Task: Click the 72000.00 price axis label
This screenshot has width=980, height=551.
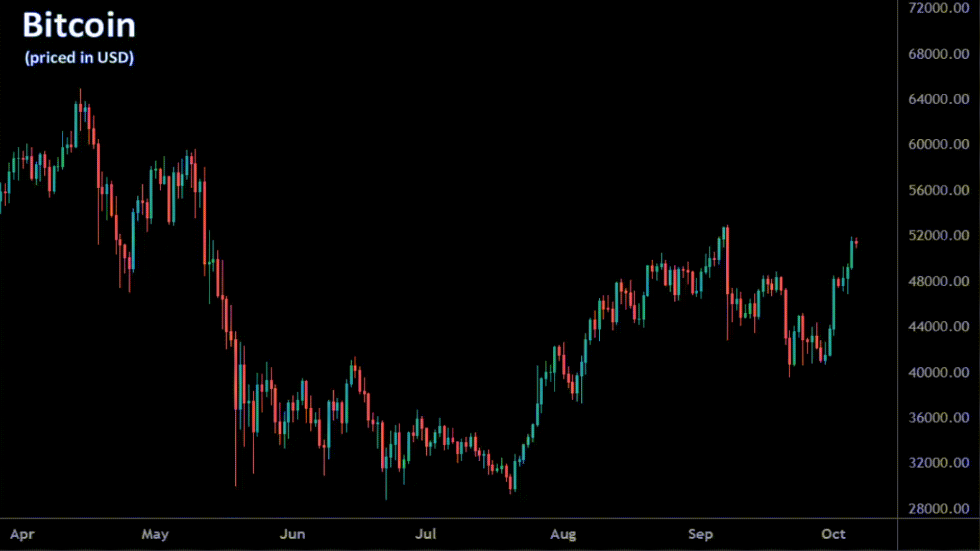Action: 939,8
